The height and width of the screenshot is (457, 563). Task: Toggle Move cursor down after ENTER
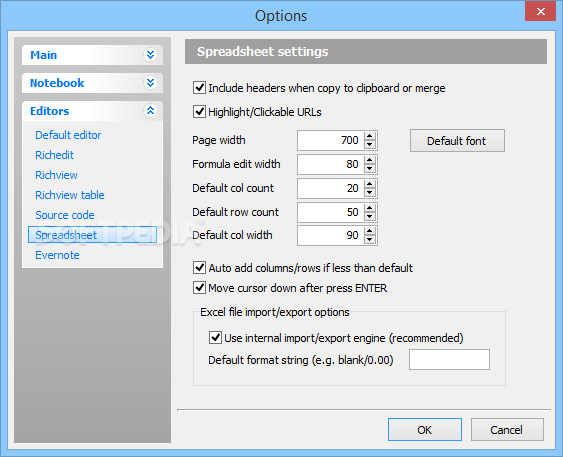(199, 288)
